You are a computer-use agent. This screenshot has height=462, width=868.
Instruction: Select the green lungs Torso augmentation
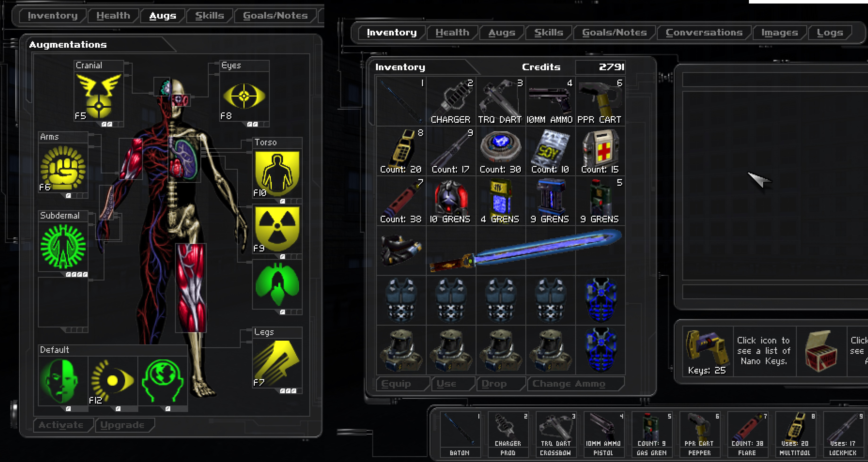click(277, 285)
